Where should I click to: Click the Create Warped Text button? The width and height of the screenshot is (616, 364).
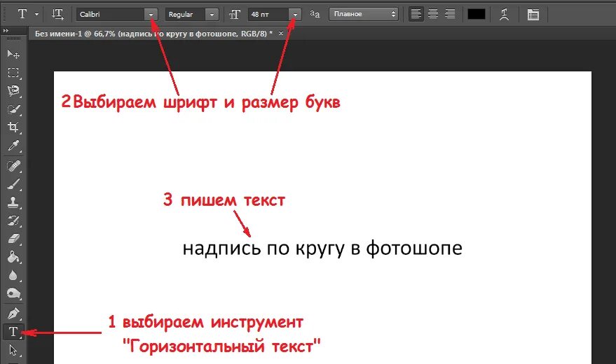504,15
